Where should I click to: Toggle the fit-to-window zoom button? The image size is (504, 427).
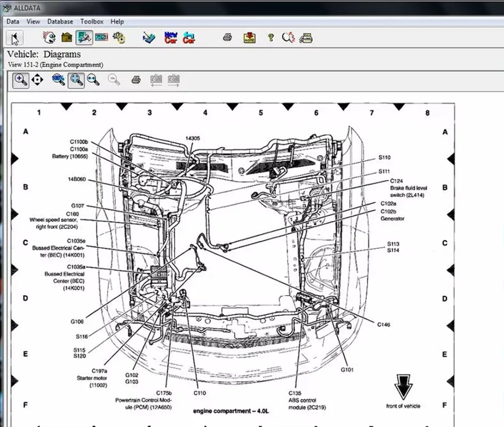pyautogui.click(x=76, y=80)
